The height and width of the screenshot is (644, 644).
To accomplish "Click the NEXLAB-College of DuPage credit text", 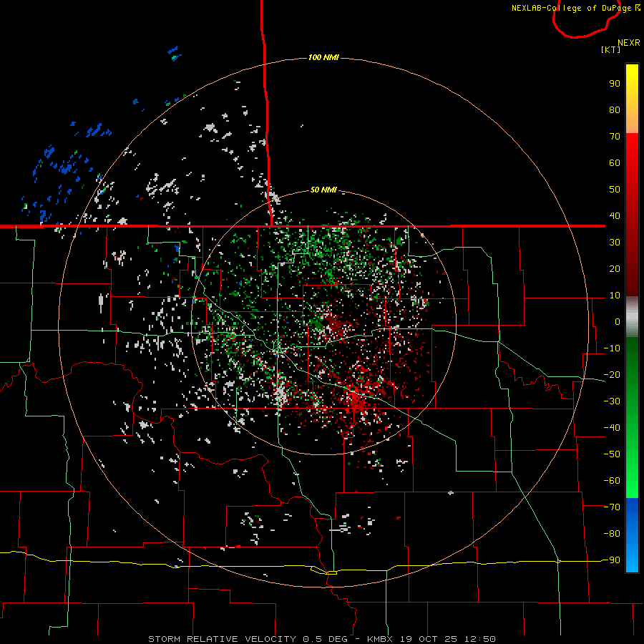I will coord(575,8).
